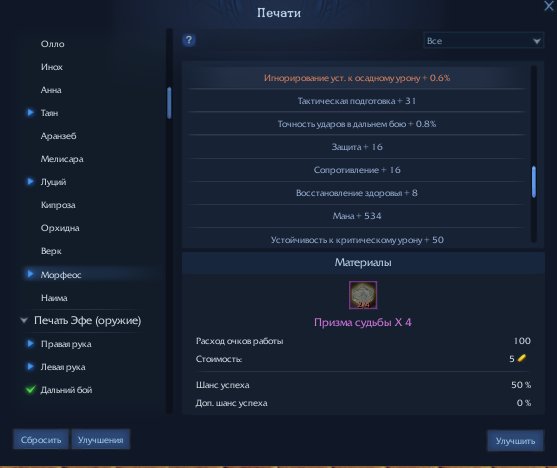
Task: Click the dropdown arrow of the Все filter
Action: point(536,41)
